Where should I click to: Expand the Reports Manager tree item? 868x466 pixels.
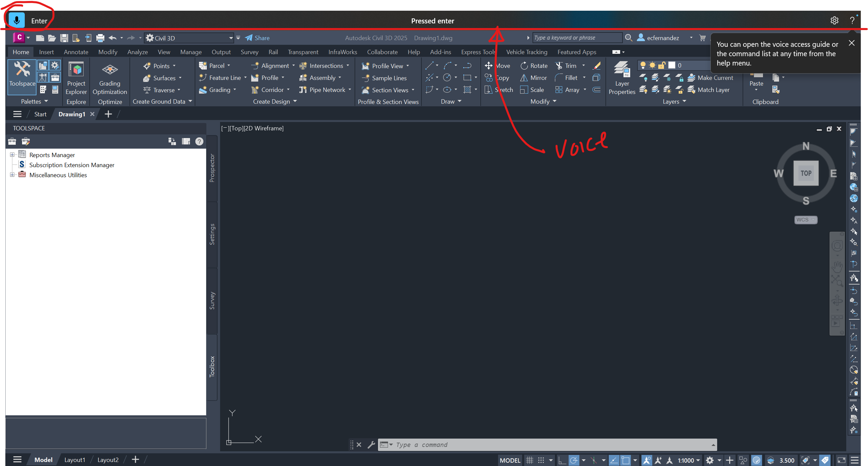(x=12, y=154)
